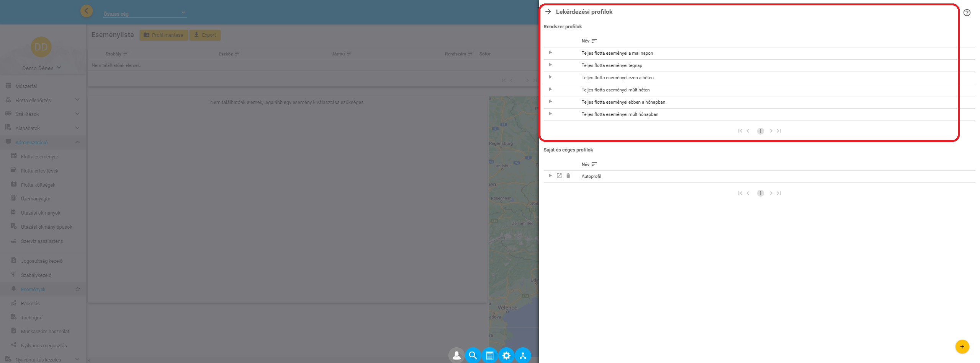The image size is (980, 363).
Task: Click the edit icon for Autoprofil
Action: point(559,176)
